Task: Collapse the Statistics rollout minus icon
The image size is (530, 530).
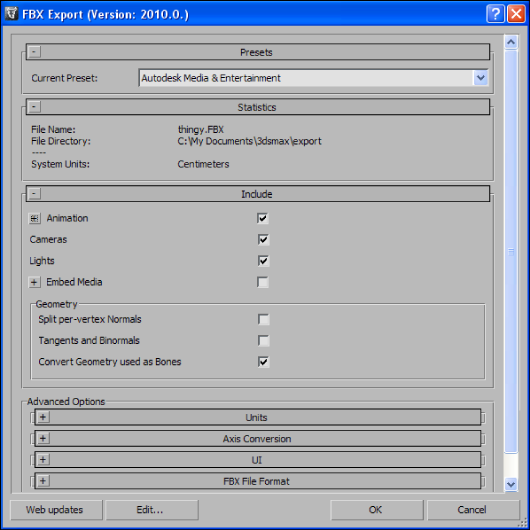Action: pyautogui.click(x=34, y=107)
